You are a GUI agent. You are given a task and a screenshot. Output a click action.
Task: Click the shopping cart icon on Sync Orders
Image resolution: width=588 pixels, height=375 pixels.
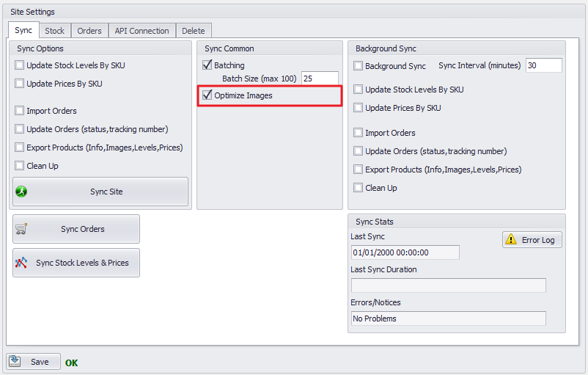coord(21,229)
